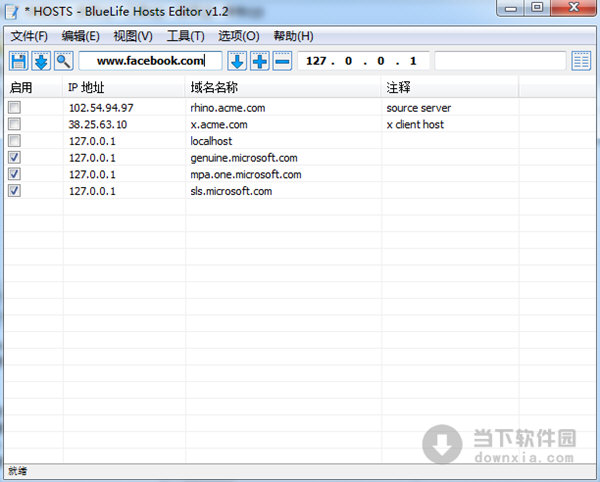Image resolution: width=600 pixels, height=482 pixels.
Task: Disable the mpa.one.microsoft.com entry checkbox
Action: [15, 174]
